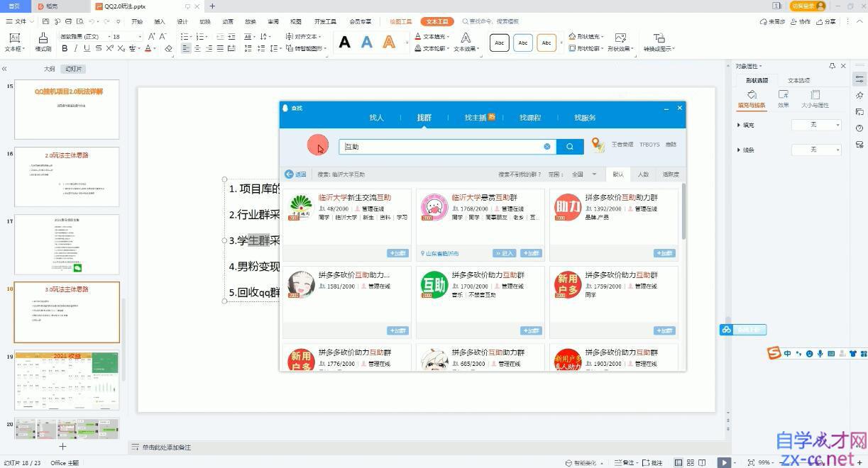Select left text alignment
The width and height of the screenshot is (868, 468).
[x=186, y=49]
